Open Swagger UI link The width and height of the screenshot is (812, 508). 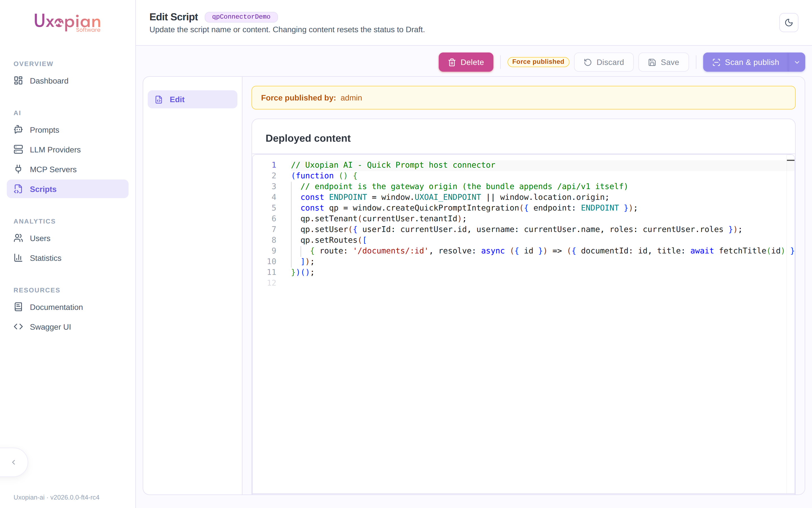(x=67, y=327)
